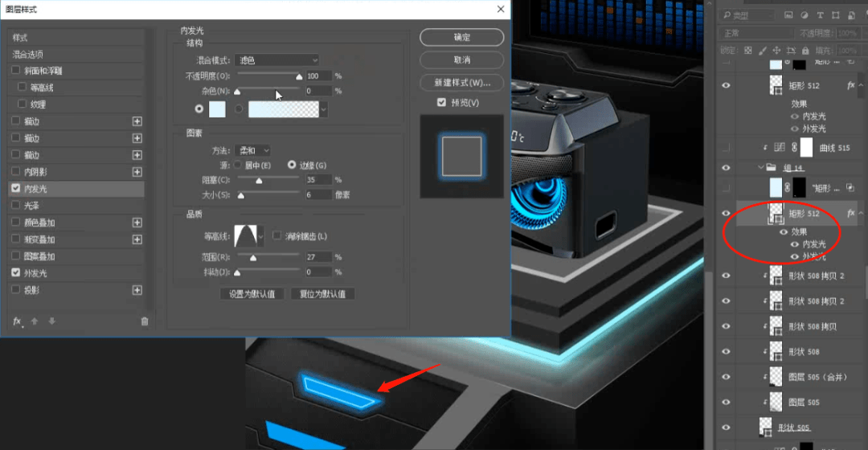The image size is (868, 450).
Task: Enable the 颜色叠加 checkbox
Action: (15, 222)
